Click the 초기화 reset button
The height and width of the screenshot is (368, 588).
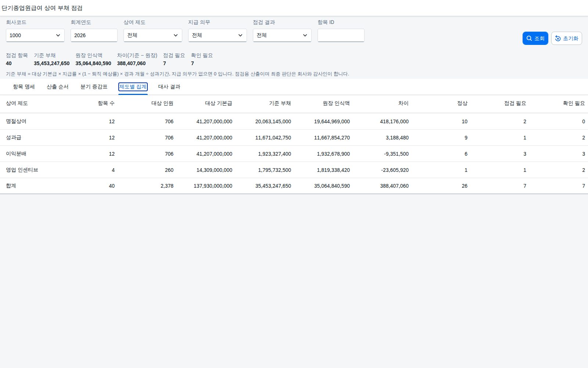coord(566,38)
